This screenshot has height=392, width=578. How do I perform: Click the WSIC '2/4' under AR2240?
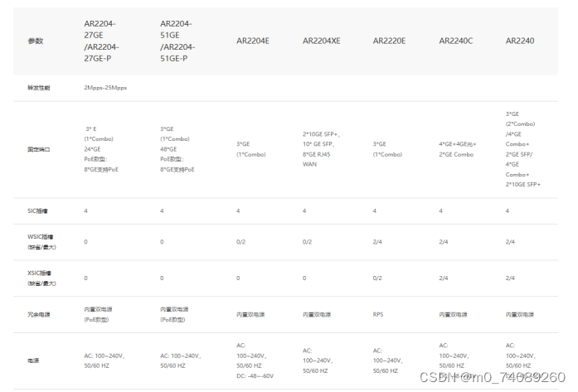pyautogui.click(x=510, y=242)
